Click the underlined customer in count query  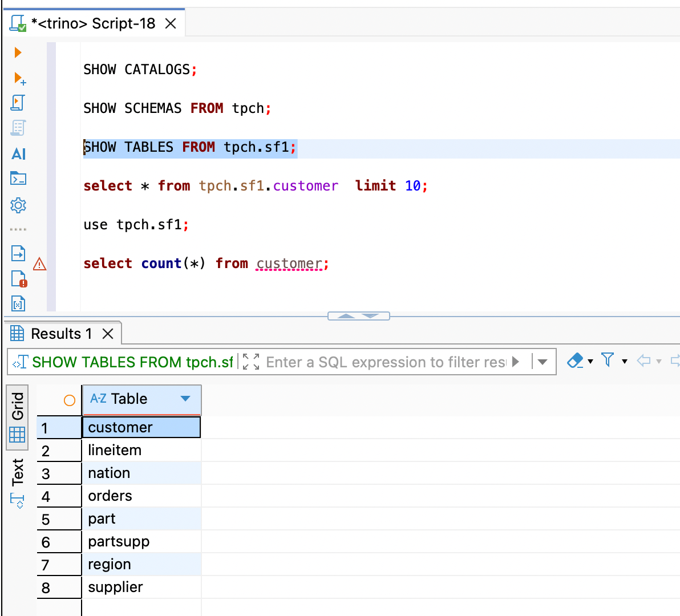pos(289,264)
